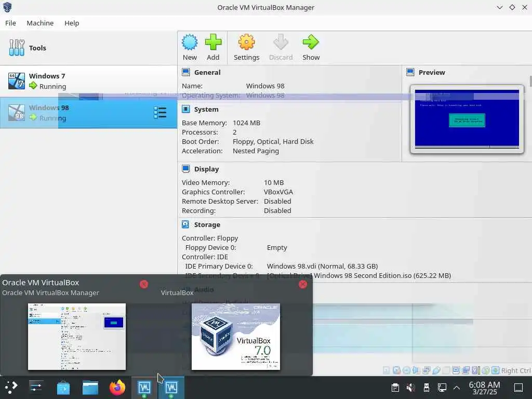Viewport: 532px width, 399px height.
Task: Open the KDE application launcher
Action: click(10, 388)
